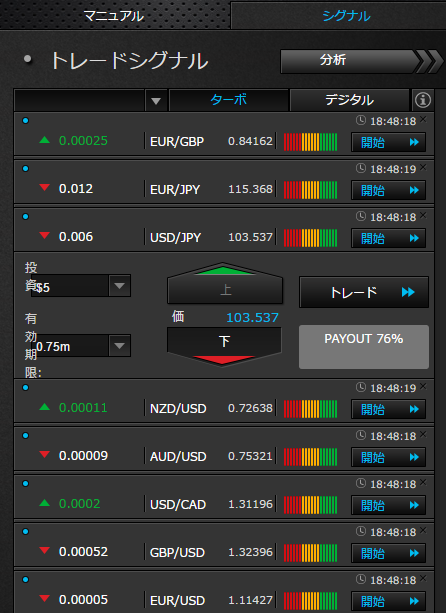Switch to the マニュアル tab
This screenshot has width=446, height=613.
[x=114, y=16]
